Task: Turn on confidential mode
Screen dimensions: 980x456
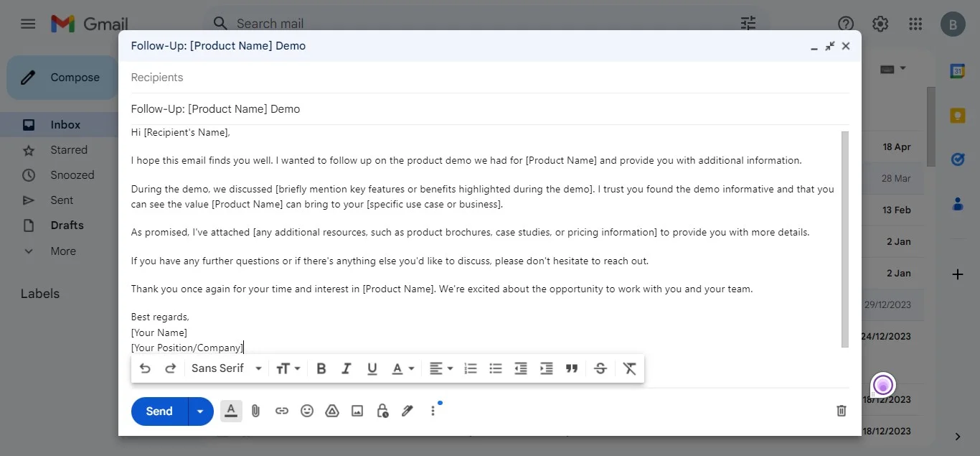Action: (382, 411)
